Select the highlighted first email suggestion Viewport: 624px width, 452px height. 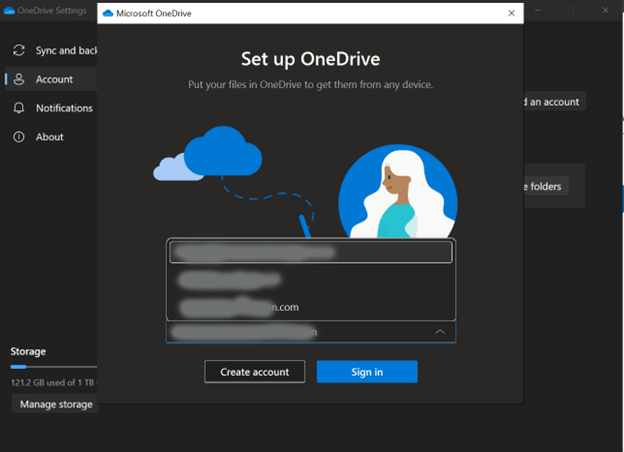tap(311, 252)
